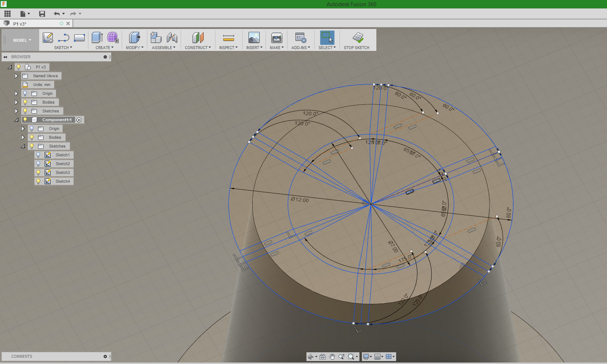
Task: Open the MODEL workspace dropdown
Action: coord(22,40)
